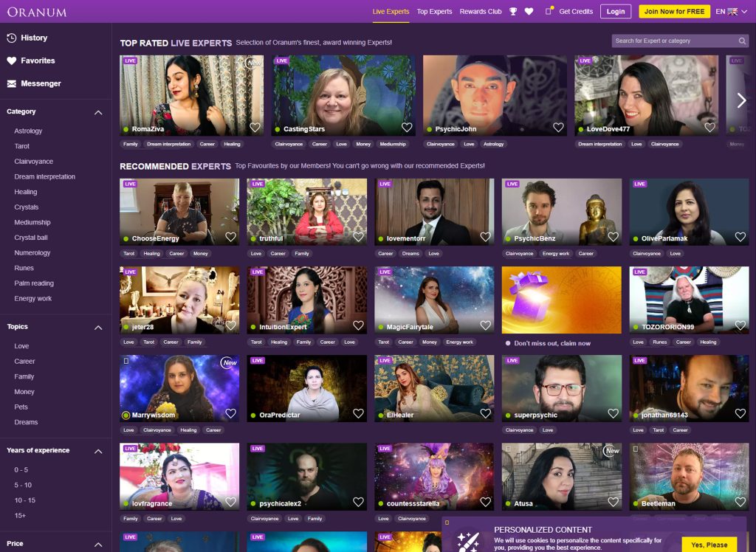
Task: Collapse the Topics filter section
Action: 98,327
